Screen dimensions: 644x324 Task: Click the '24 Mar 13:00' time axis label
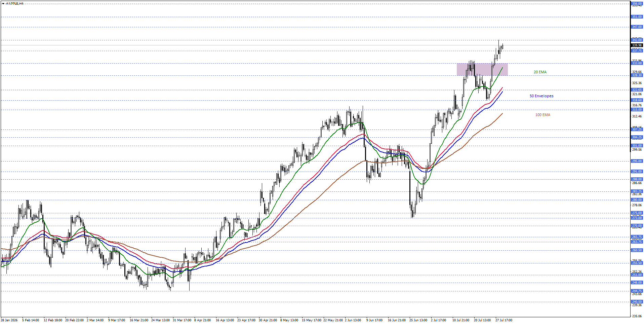(x=160, y=320)
